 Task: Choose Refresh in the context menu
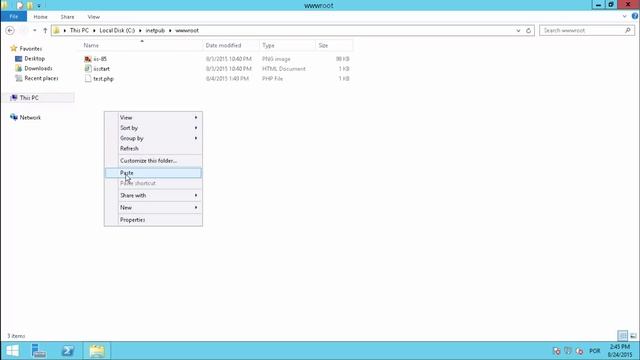(153, 149)
